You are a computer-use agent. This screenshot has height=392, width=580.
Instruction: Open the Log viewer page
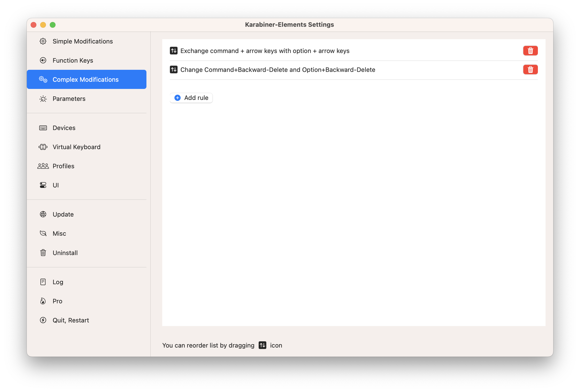point(58,282)
